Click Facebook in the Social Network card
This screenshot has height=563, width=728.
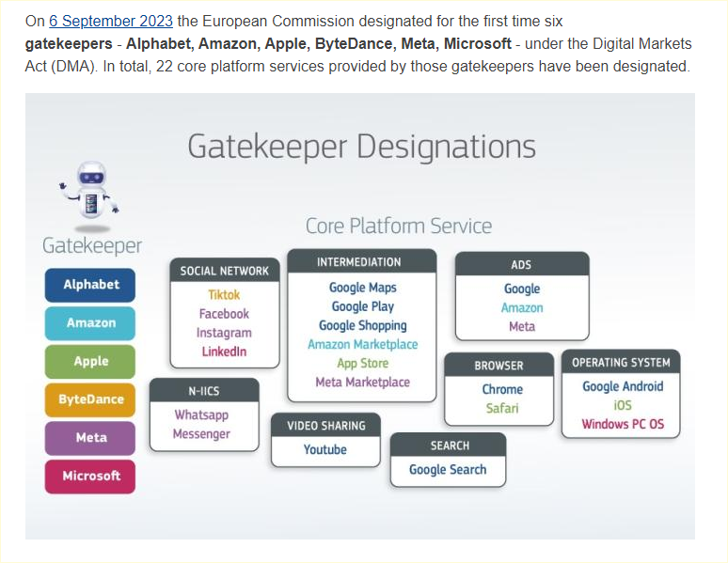pyautogui.click(x=224, y=314)
